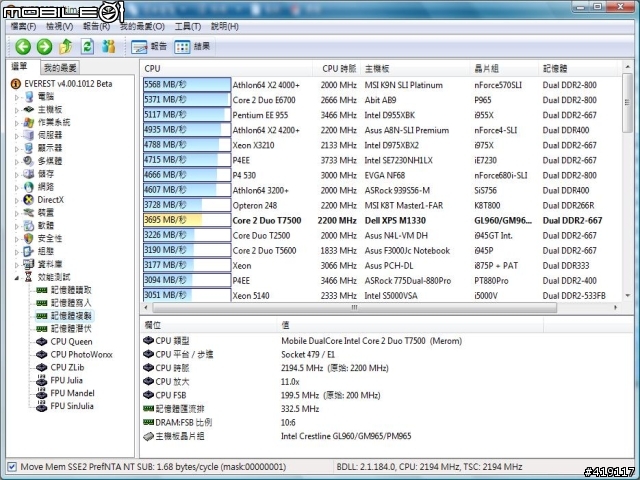Toggle the checkbox in the status bar
This screenshot has height=480, width=640.
(x=12, y=467)
